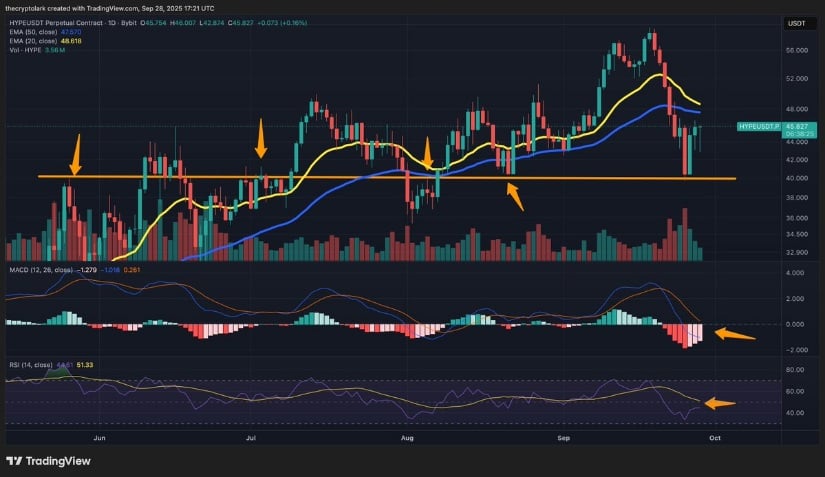825x477 pixels.
Task: Select the EMA (50, close) indicator legend
Action: (x=30, y=32)
